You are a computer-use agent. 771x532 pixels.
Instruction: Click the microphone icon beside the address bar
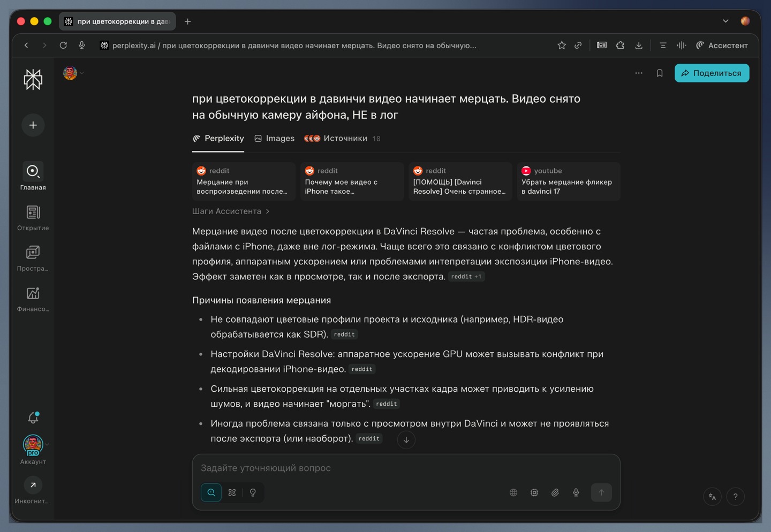[x=82, y=45]
